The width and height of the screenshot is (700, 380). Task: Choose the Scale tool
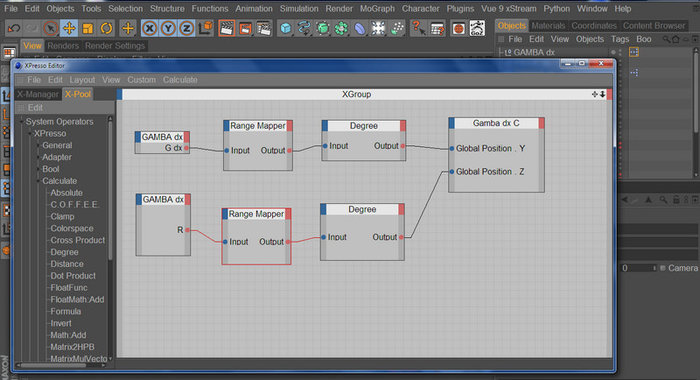[x=88, y=29]
